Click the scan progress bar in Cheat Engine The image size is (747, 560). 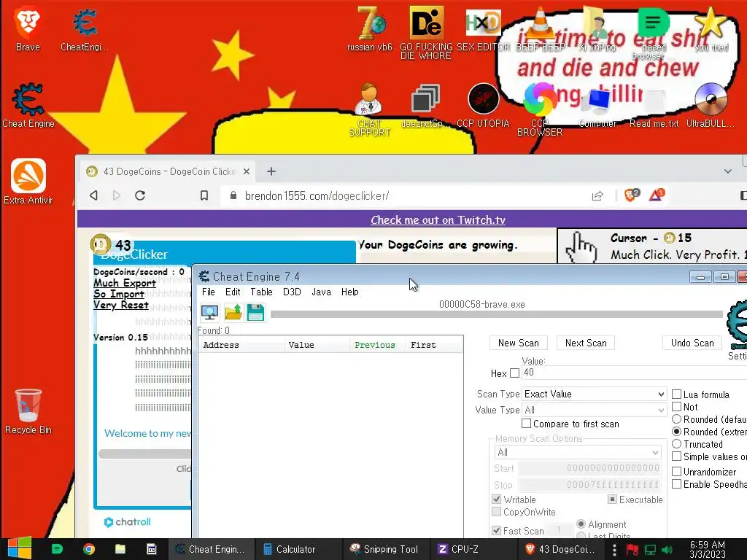tap(496, 314)
